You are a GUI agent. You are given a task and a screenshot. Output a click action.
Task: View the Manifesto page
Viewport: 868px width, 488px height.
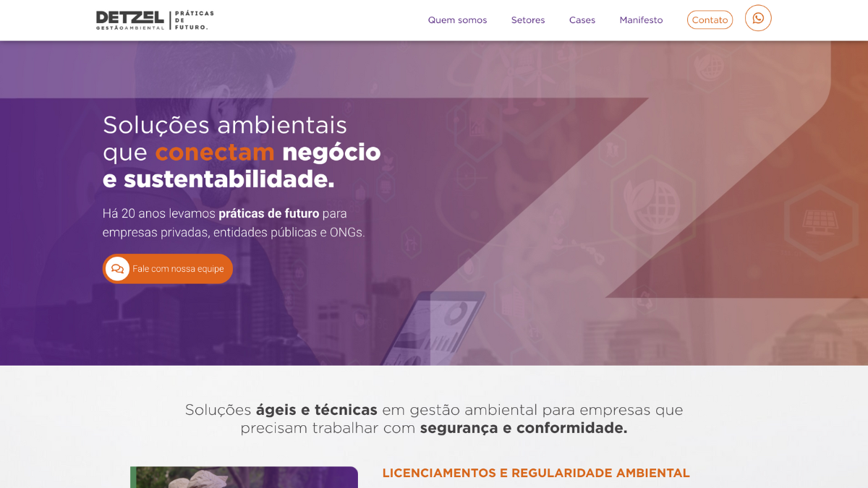(x=641, y=20)
